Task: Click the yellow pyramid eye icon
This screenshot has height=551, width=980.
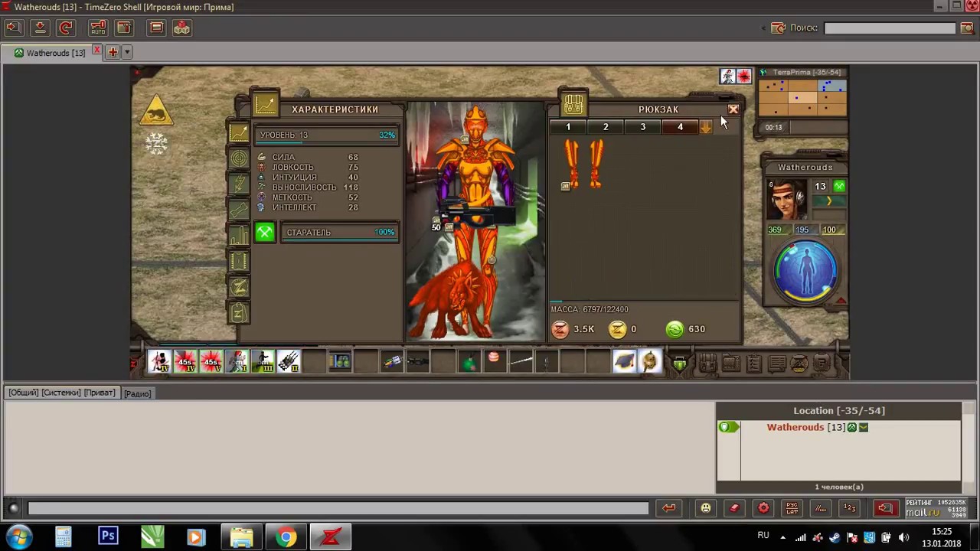Action: pos(156,112)
